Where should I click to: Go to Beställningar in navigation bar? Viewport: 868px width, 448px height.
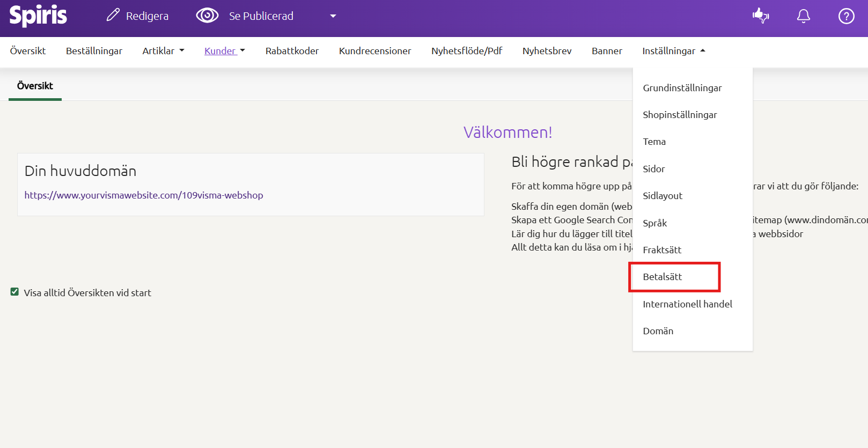click(94, 51)
